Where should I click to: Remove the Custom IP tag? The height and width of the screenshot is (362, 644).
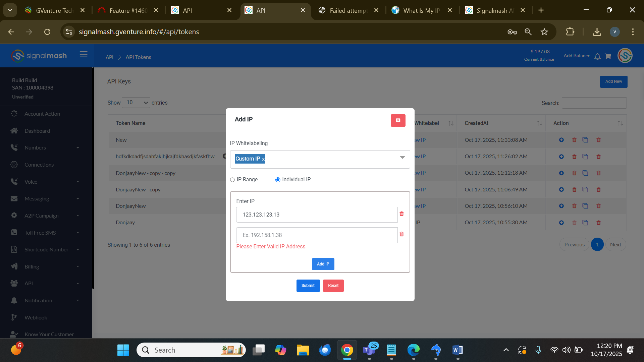(x=263, y=159)
